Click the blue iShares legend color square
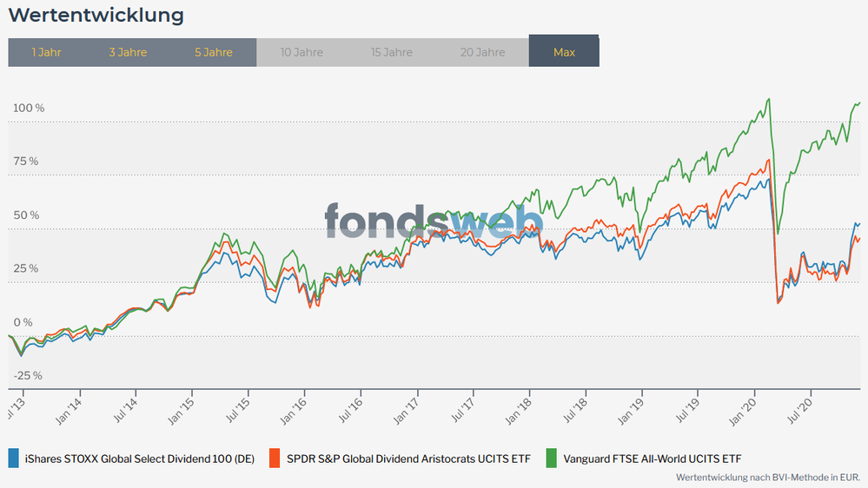 (x=13, y=458)
